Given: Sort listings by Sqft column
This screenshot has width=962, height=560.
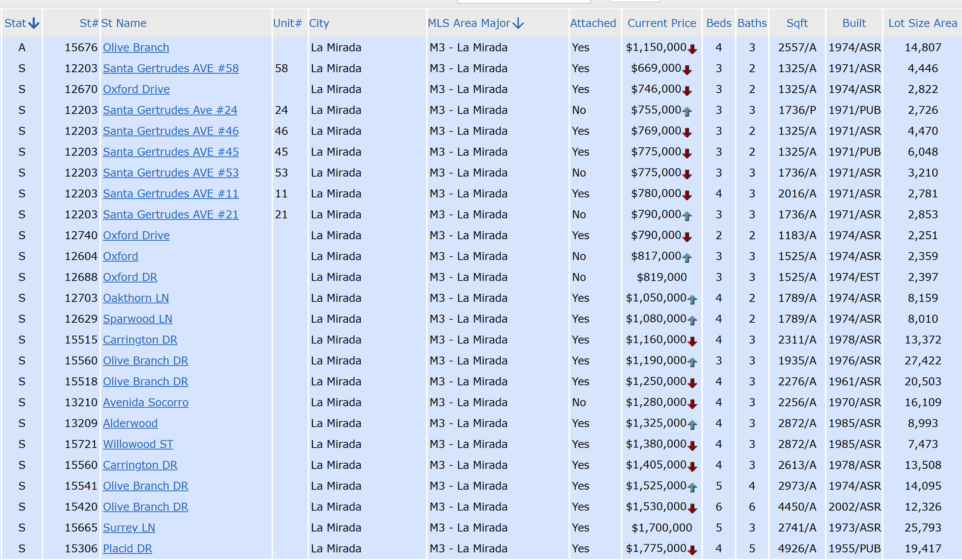Looking at the screenshot, I should 797,23.
